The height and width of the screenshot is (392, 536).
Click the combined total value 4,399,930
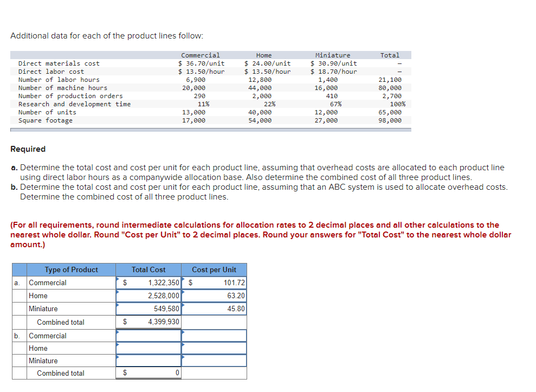[163, 322]
